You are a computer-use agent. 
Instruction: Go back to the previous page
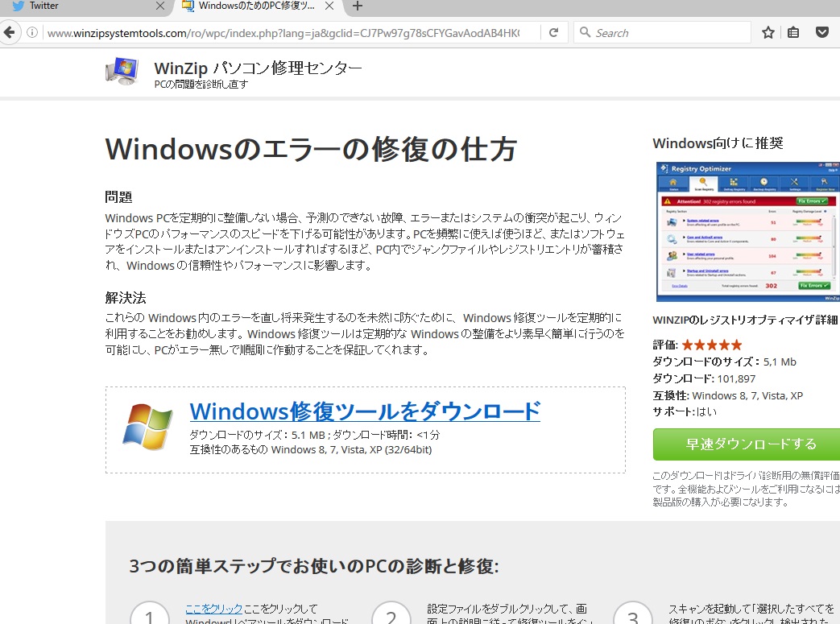(10, 33)
